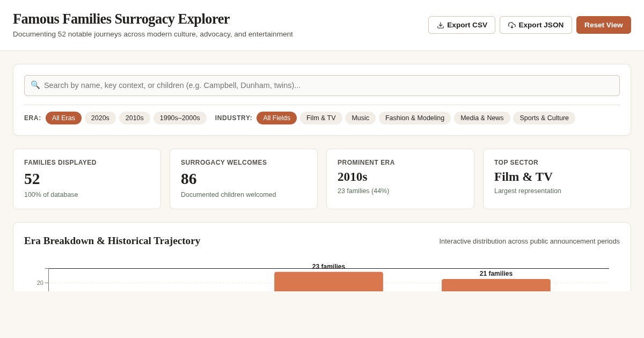Filter by the 2010s era chip
The image size is (644, 338).
(x=135, y=118)
